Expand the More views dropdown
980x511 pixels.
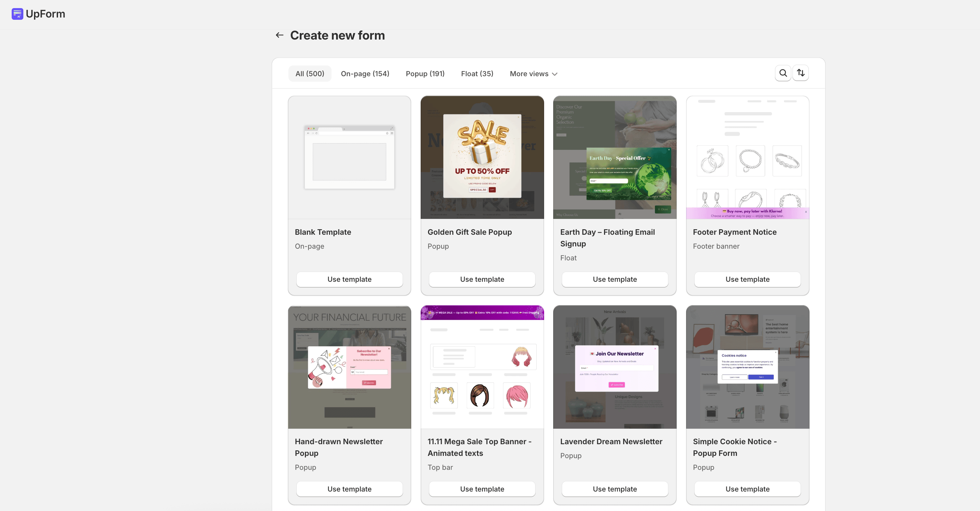pos(533,74)
